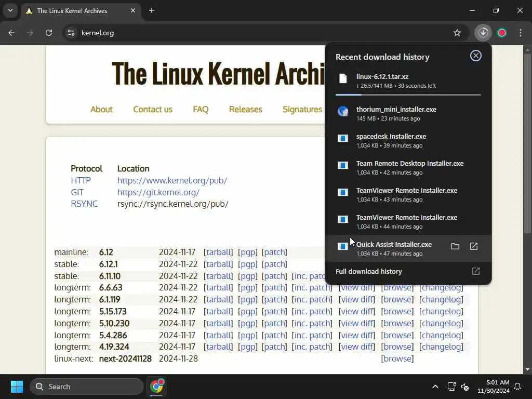532x399 pixels.
Task: Open a new browser tab
Action: click(x=152, y=10)
